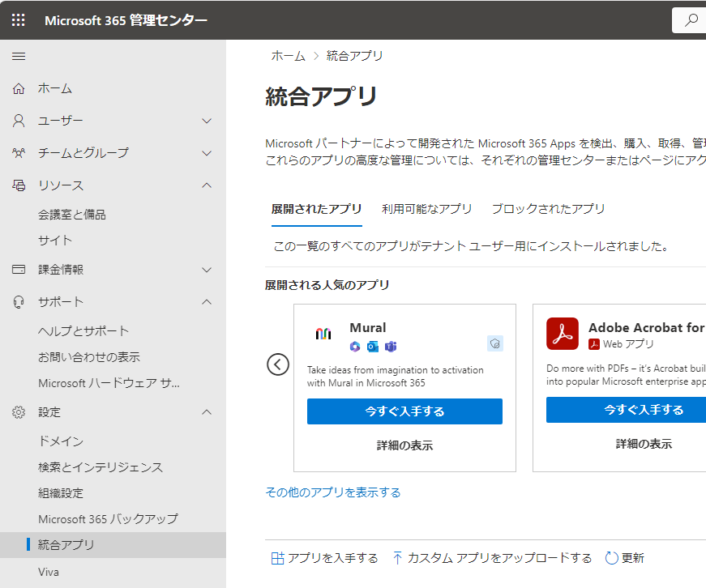The height and width of the screenshot is (588, 706).
Task: Collapse the navigation hamburger menu
Action: tap(19, 56)
